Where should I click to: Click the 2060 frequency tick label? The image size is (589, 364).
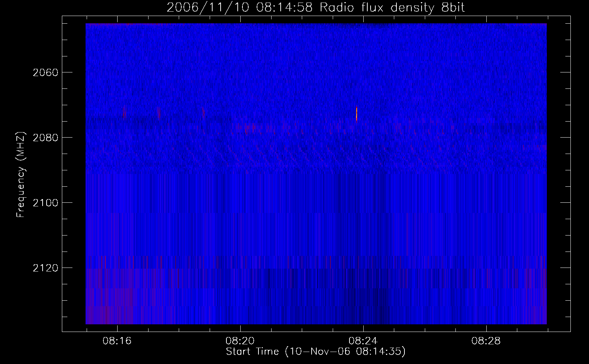coord(46,72)
